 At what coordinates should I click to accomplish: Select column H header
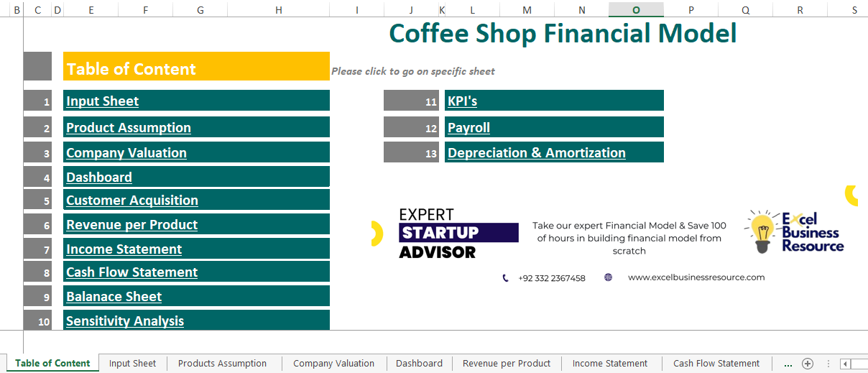pos(279,9)
